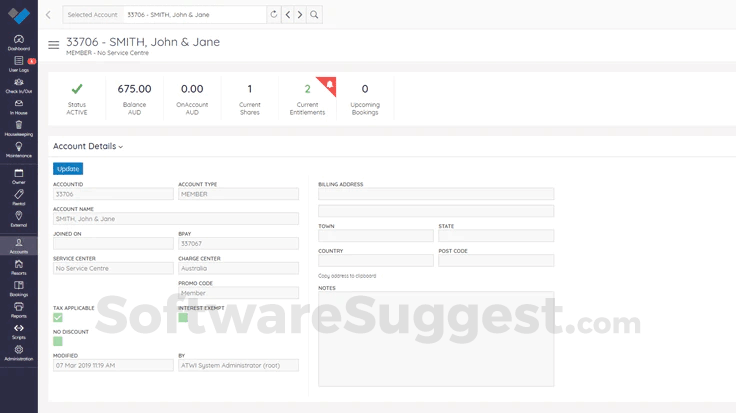Click the BPAY field
This screenshot has height=413, width=736.
point(238,243)
